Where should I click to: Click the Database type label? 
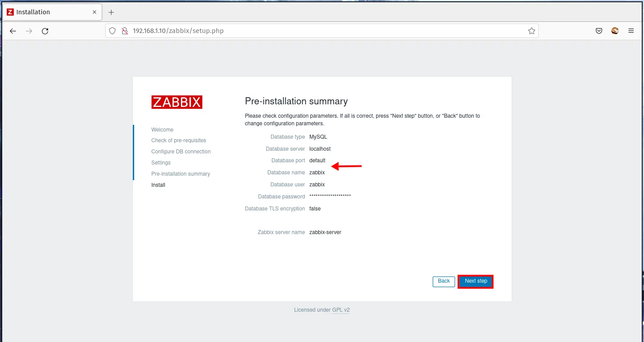287,137
